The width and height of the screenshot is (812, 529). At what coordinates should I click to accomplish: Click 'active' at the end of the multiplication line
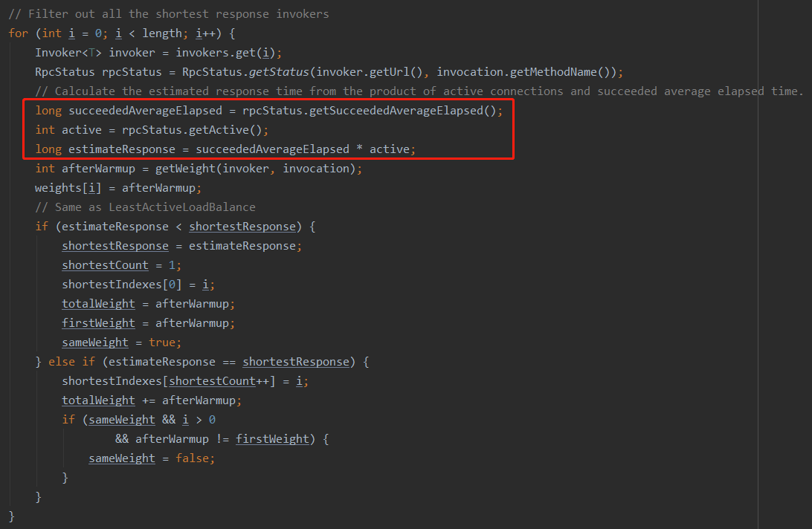click(390, 149)
